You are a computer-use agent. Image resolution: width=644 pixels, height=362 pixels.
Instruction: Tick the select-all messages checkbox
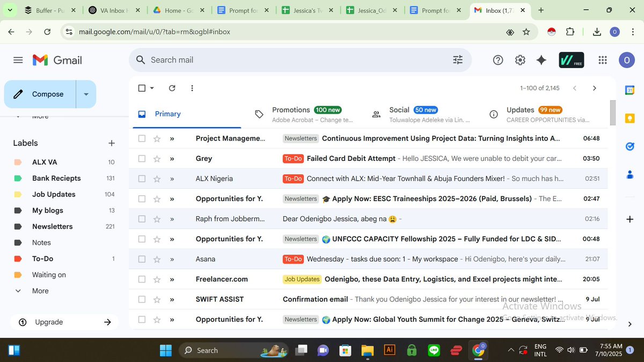141,87
